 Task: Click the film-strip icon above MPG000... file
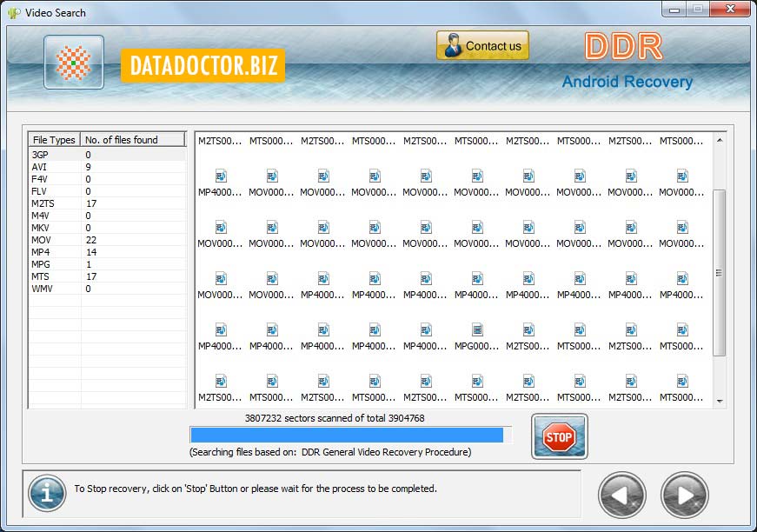477,329
